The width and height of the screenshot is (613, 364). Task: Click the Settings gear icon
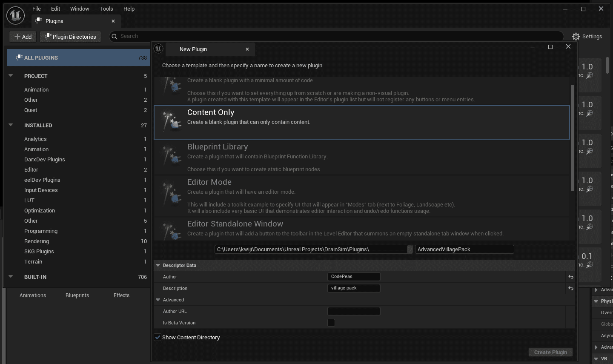coord(576,37)
